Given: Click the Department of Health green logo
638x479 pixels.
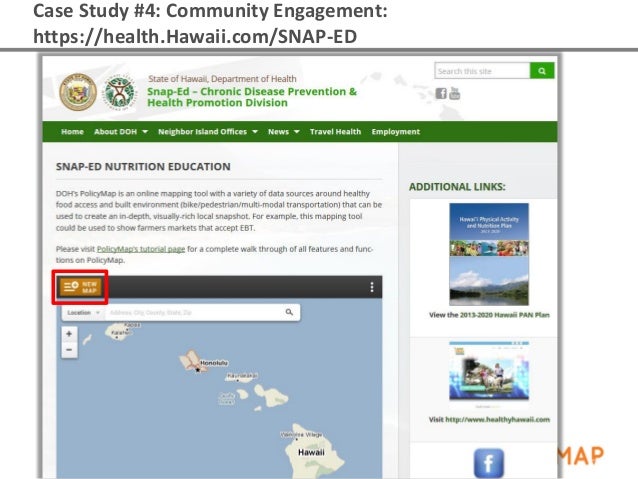Looking at the screenshot, I should [x=119, y=92].
